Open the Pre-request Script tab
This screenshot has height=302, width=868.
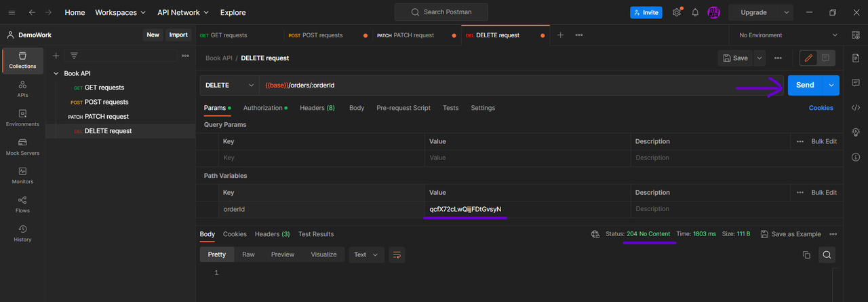coord(403,108)
